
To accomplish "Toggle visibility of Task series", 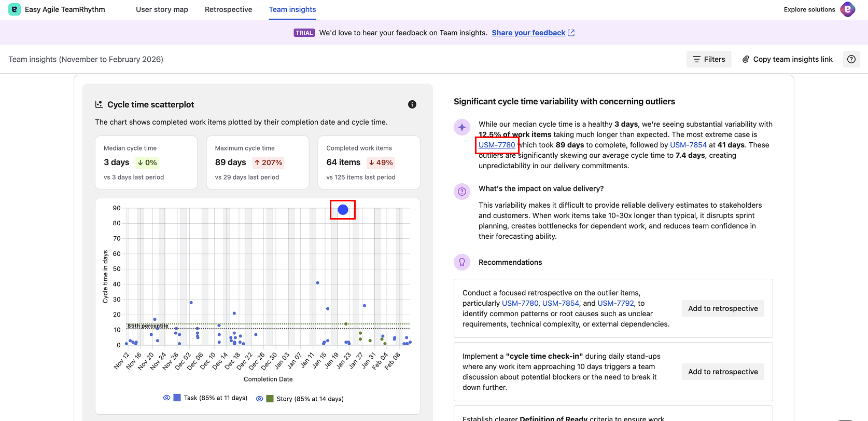I will coord(166,398).
